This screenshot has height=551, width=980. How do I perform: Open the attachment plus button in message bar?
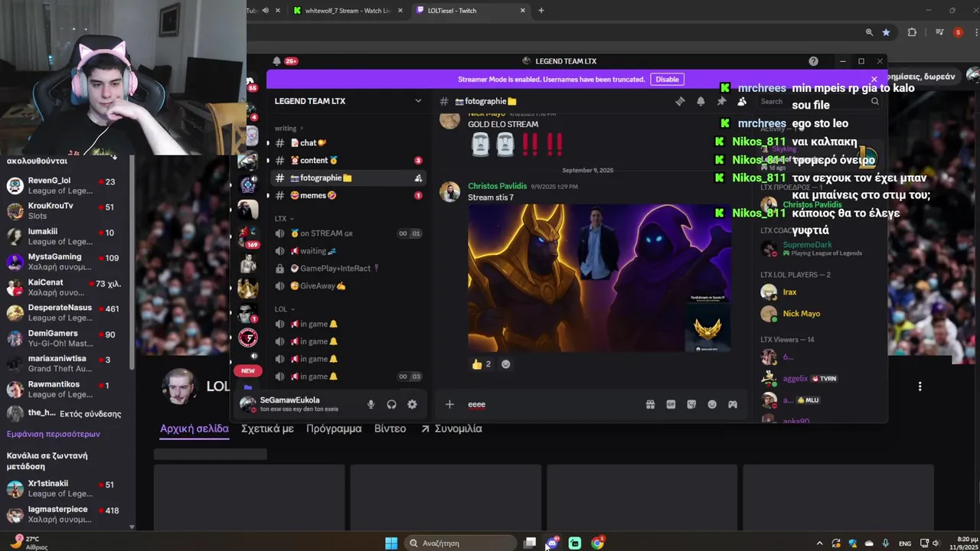pyautogui.click(x=449, y=404)
